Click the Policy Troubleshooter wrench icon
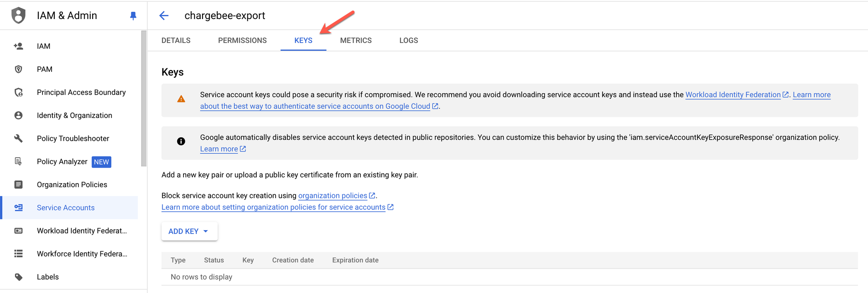 pos(19,138)
